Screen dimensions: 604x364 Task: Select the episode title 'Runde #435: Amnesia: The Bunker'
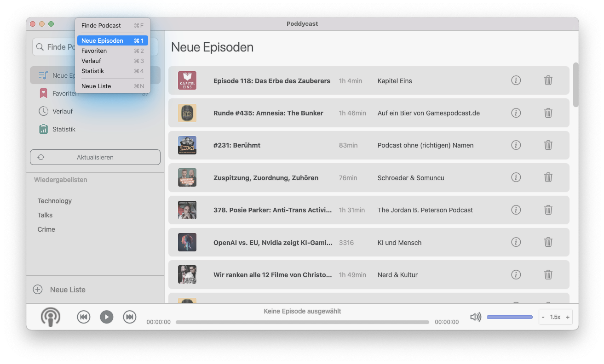pyautogui.click(x=268, y=113)
